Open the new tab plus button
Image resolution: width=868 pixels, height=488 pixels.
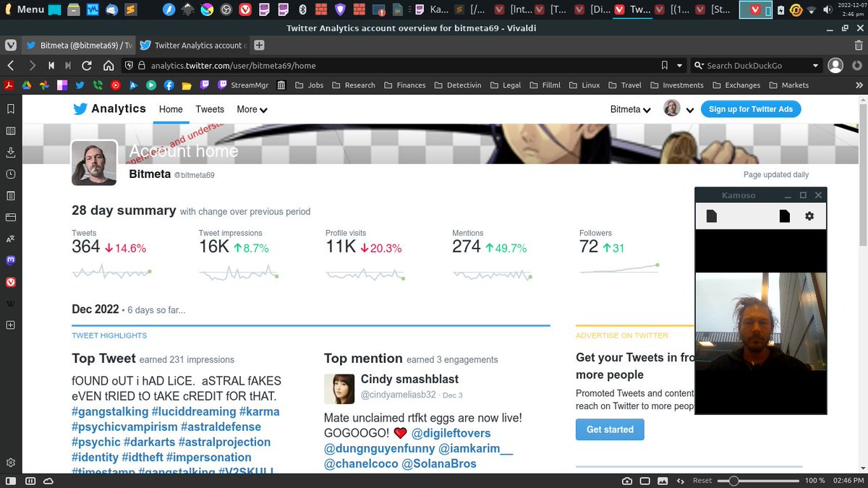(259, 45)
